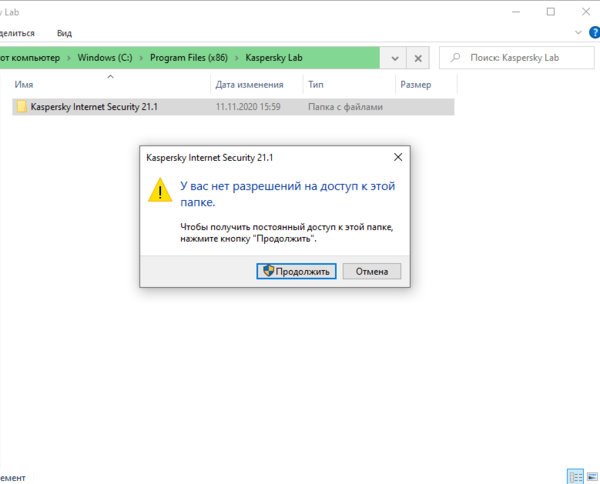
Task: Sort by the Тип column header
Action: pos(316,85)
